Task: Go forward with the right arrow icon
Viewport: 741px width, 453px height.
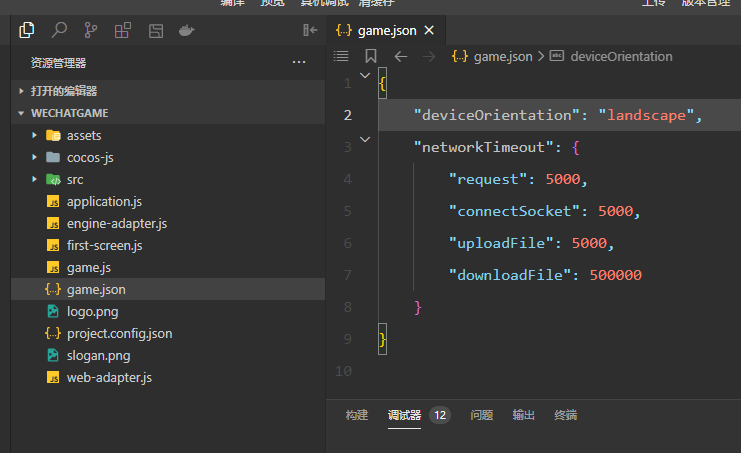Action: click(429, 57)
